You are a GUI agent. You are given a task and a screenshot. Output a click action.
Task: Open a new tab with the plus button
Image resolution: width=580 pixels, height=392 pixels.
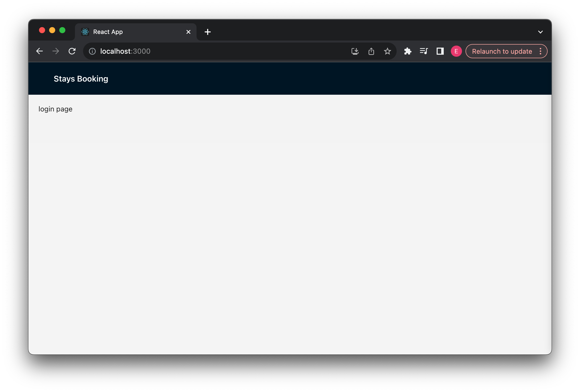point(208,32)
